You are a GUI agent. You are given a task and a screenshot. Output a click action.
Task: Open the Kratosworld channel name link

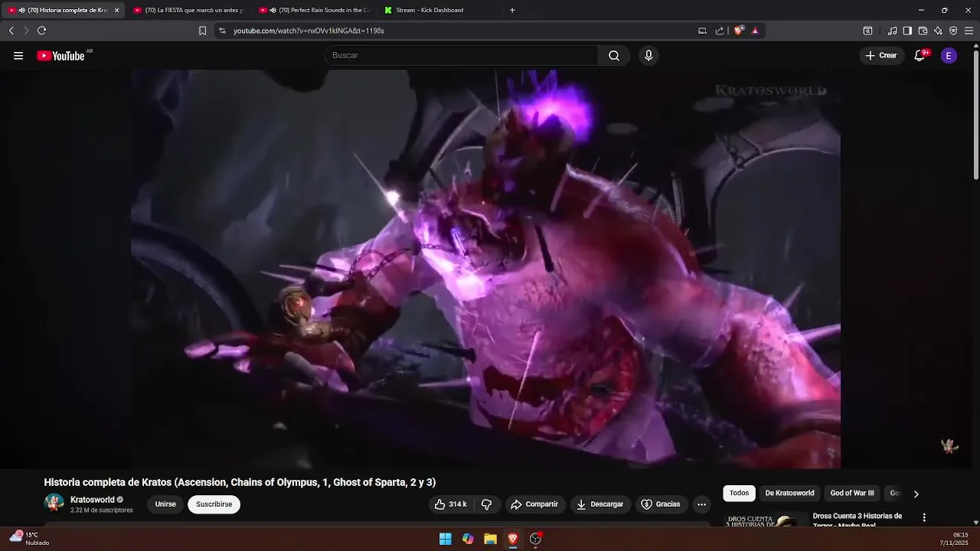coord(92,500)
